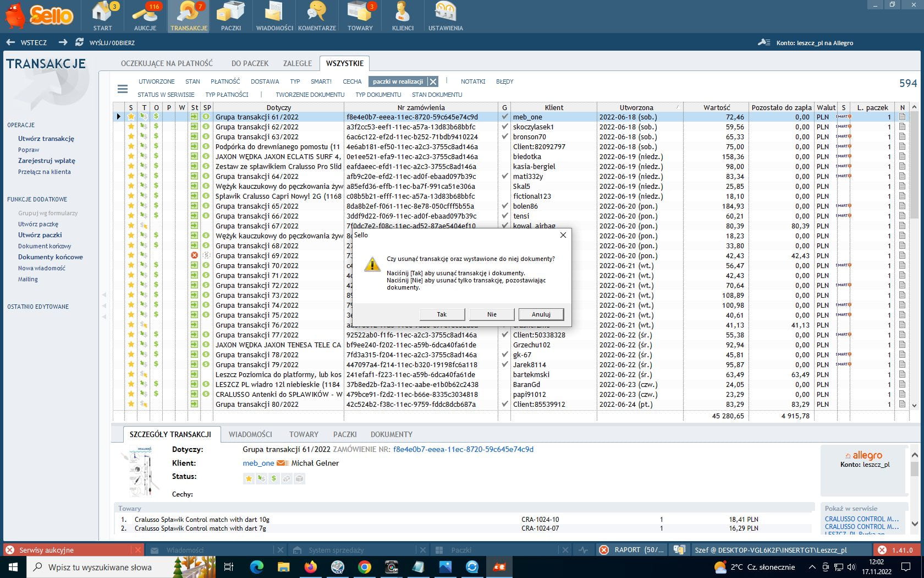Screen dimensions: 924x578
Task: Open USTAWIENIA settings icon
Action: tap(446, 17)
